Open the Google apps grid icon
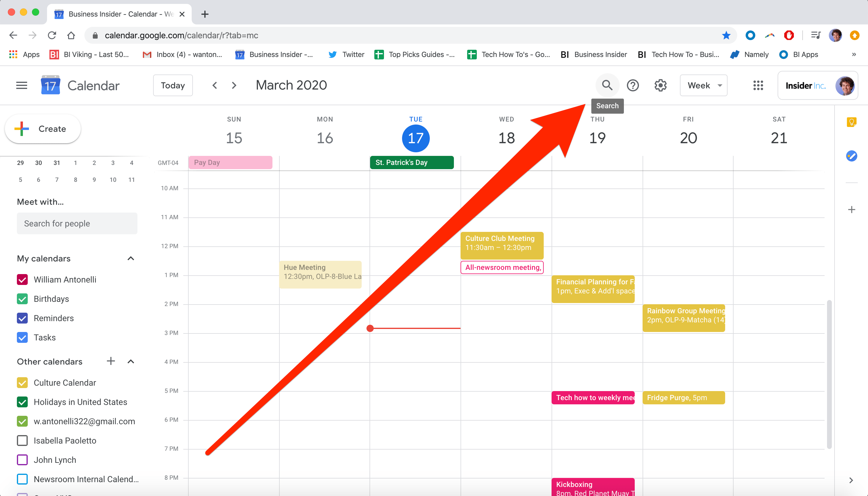The height and width of the screenshot is (496, 868). click(x=758, y=85)
